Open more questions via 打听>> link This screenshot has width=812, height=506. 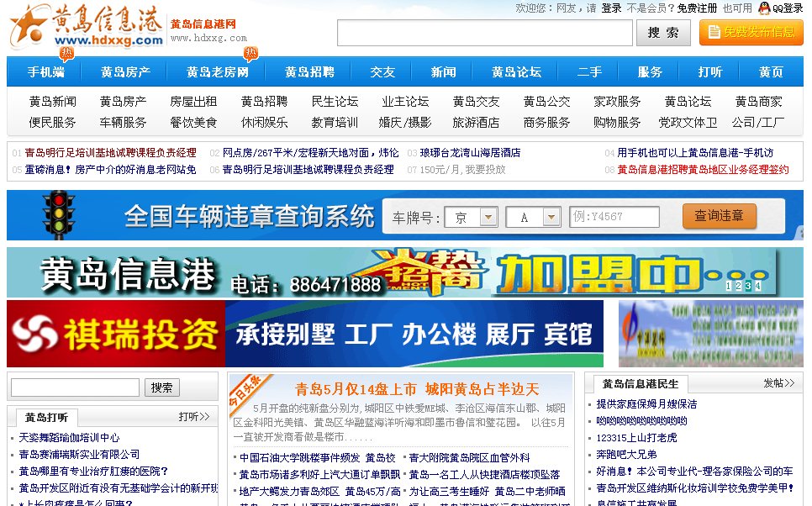click(192, 416)
